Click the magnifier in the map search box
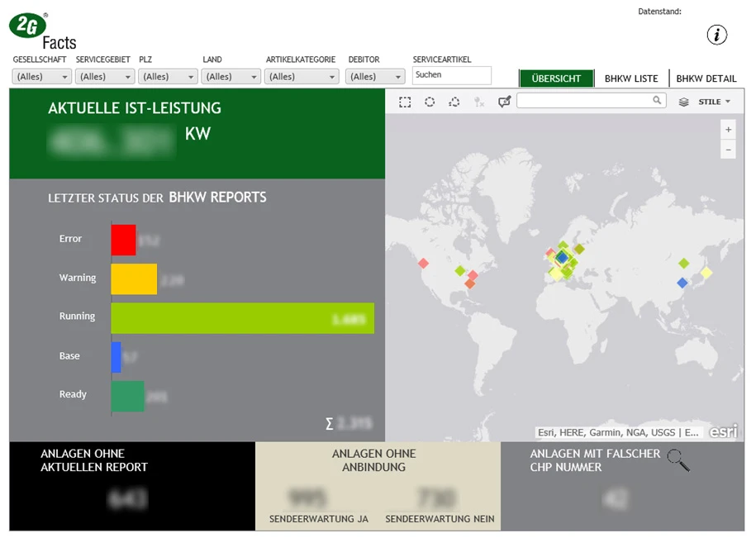The height and width of the screenshot is (538, 756). tap(657, 101)
